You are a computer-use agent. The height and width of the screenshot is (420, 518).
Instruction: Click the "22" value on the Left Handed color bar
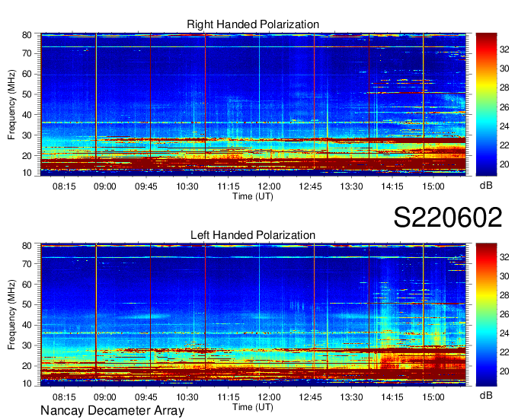[504, 353]
